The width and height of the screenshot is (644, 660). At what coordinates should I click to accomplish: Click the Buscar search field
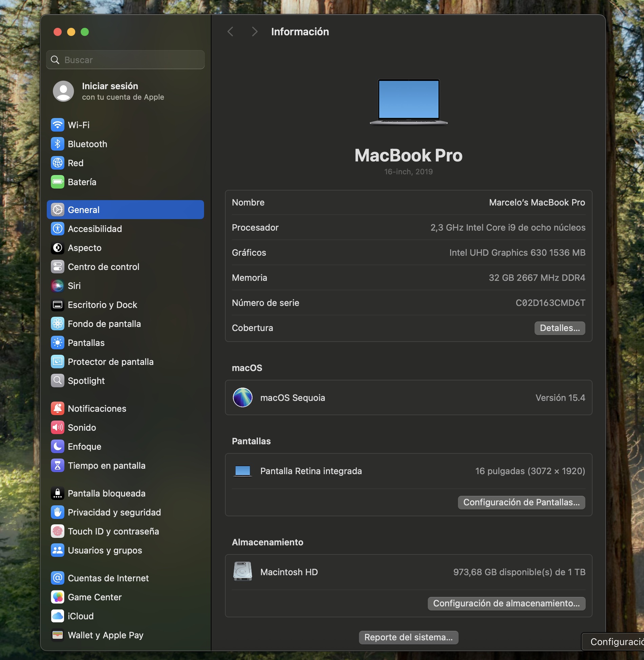tap(125, 60)
